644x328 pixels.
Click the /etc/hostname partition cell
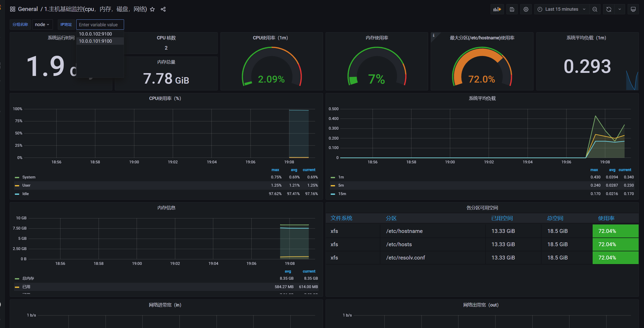click(x=433, y=231)
